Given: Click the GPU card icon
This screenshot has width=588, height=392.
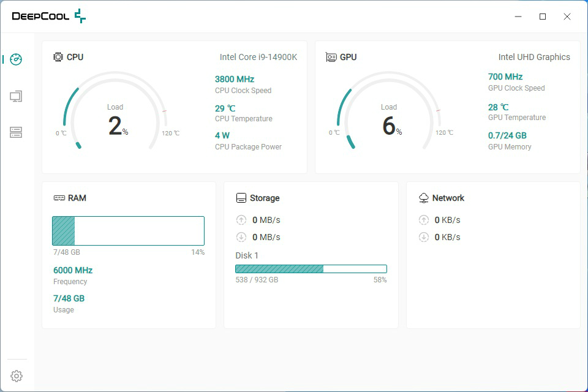Looking at the screenshot, I should 331,57.
